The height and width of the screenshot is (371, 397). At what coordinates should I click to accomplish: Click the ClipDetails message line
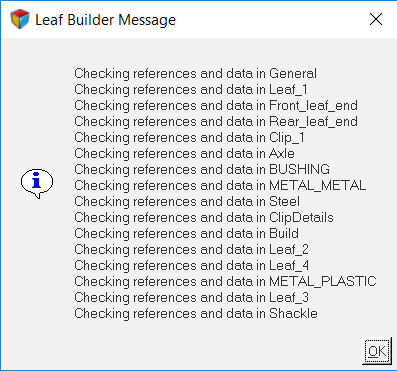click(204, 217)
